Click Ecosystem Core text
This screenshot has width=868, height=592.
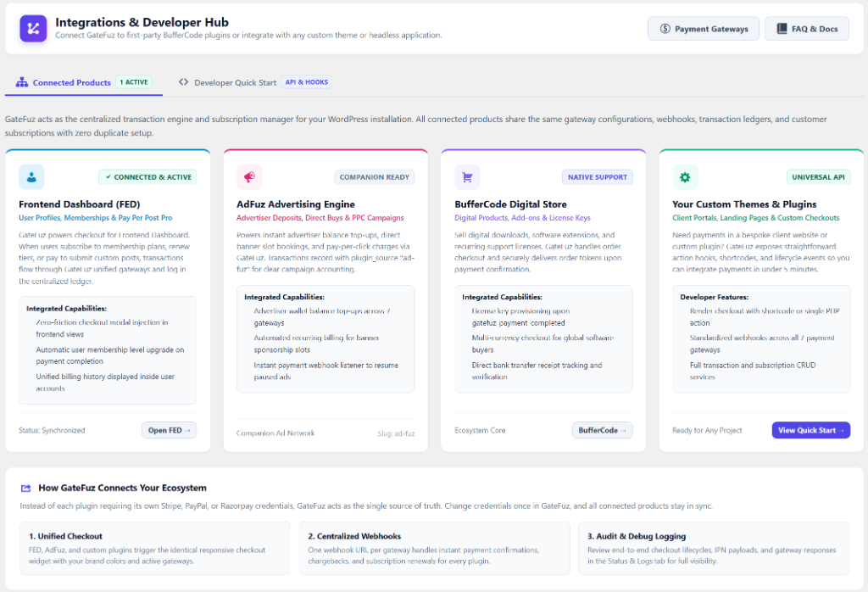pyautogui.click(x=480, y=430)
